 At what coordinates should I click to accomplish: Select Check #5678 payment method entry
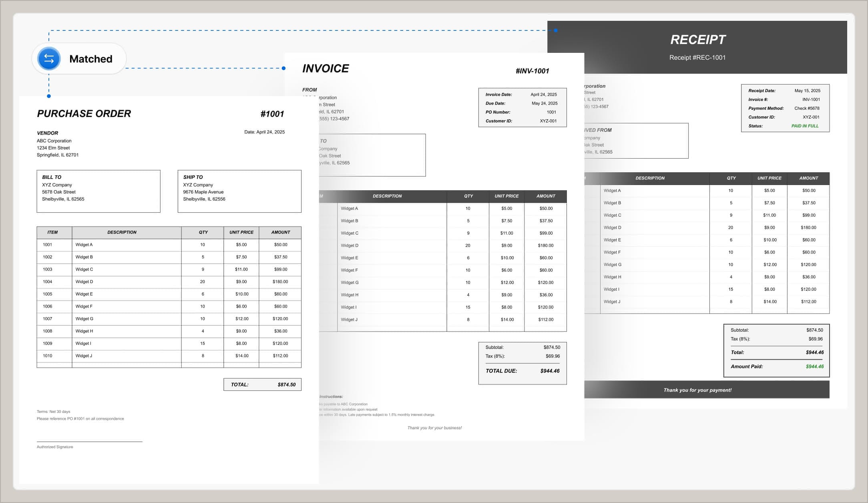point(806,108)
